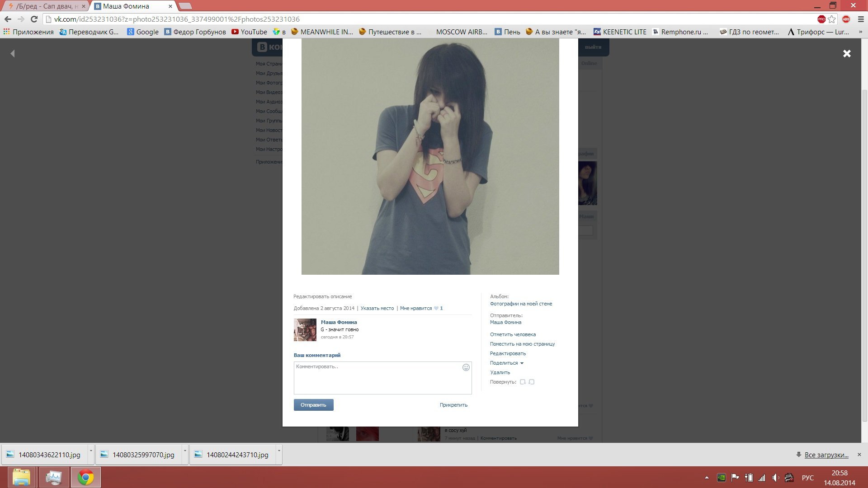Viewport: 868px width, 488px height.
Task: Bookmark this page star icon
Action: (832, 19)
